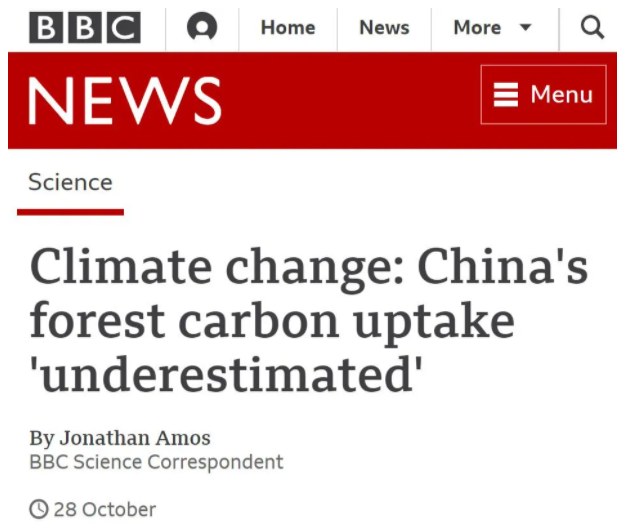Click the BBC logo in header

click(x=84, y=27)
